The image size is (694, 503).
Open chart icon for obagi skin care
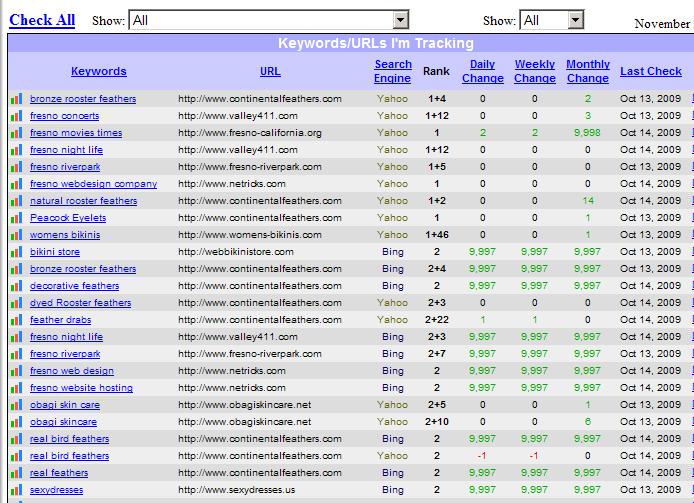(16, 405)
